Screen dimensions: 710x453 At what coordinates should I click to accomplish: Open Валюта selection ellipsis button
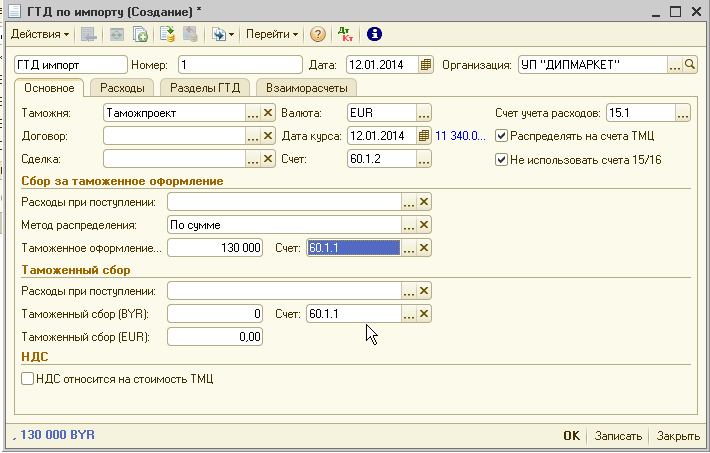[424, 113]
